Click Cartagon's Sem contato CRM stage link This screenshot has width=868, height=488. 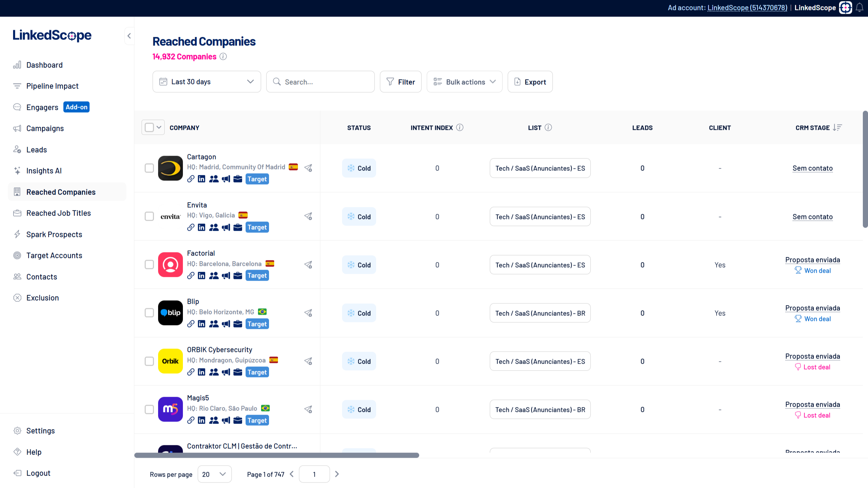(813, 168)
